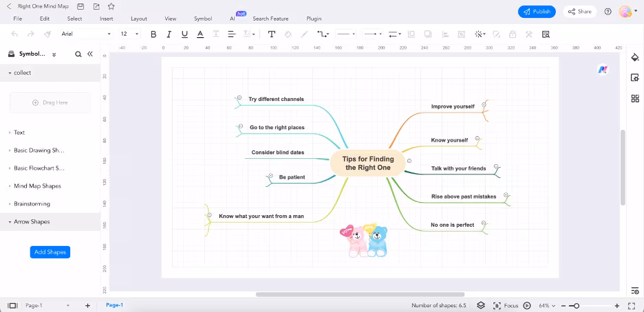Image resolution: width=644 pixels, height=312 pixels.
Task: Select the teddy bears image
Action: (x=364, y=241)
